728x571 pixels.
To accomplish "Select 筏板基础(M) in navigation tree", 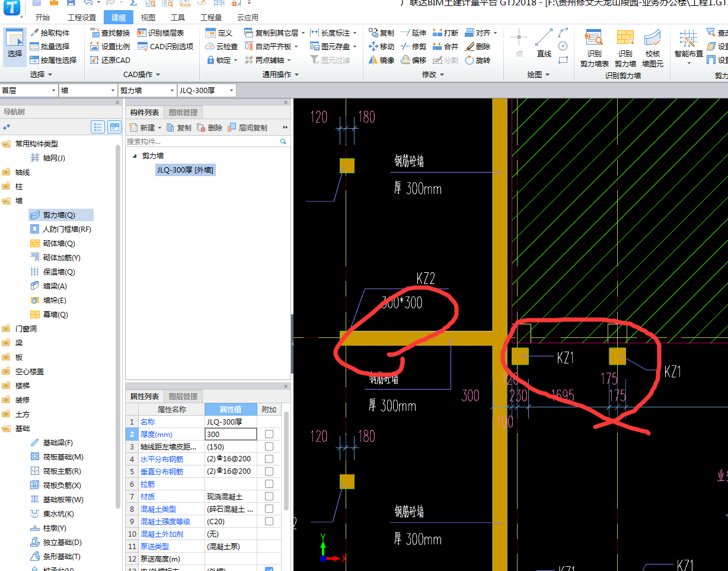I will pos(57,457).
